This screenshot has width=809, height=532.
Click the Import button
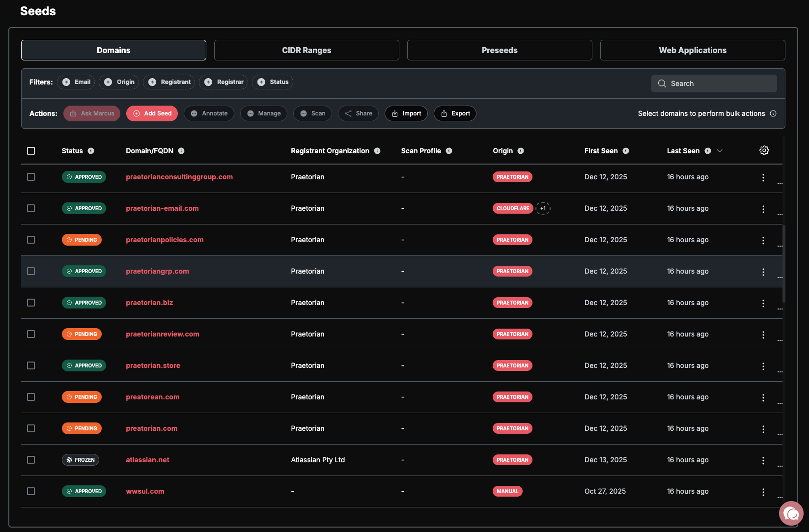406,113
